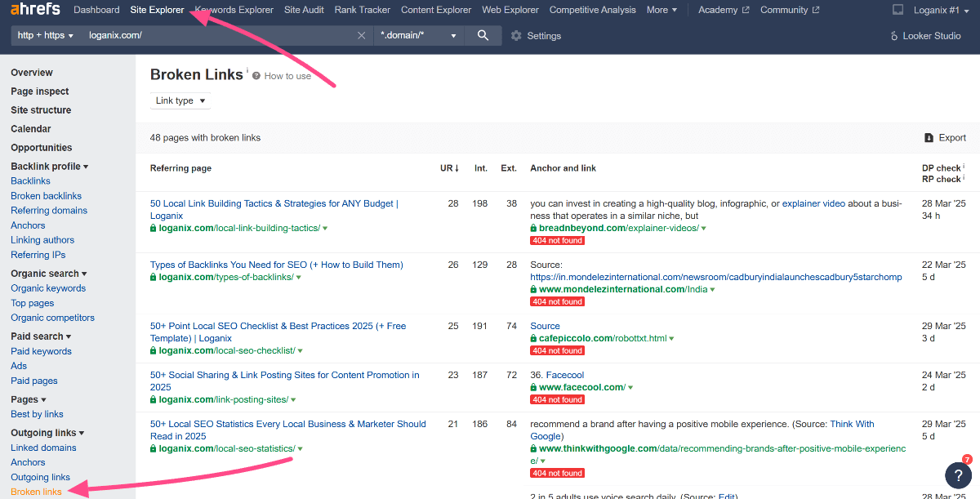
Task: Open external link icon next to Academy
Action: tap(745, 11)
